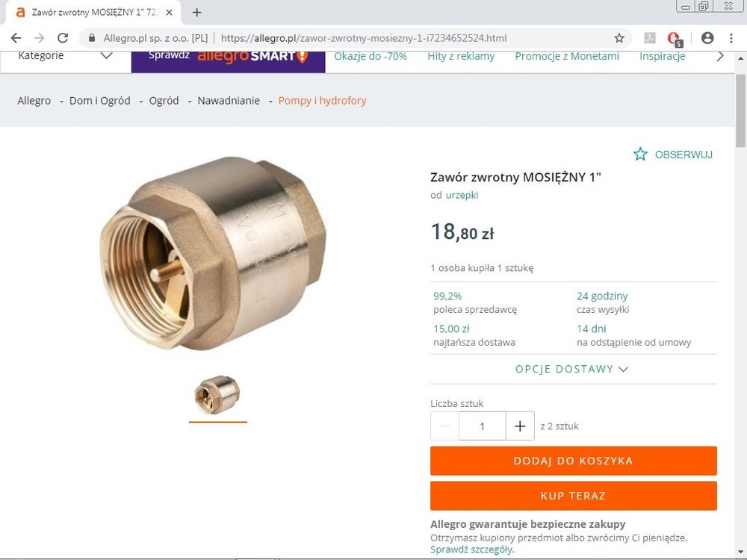Screen dimensions: 747x560
Task: Open Okazje do -70% tab
Action: tap(371, 56)
